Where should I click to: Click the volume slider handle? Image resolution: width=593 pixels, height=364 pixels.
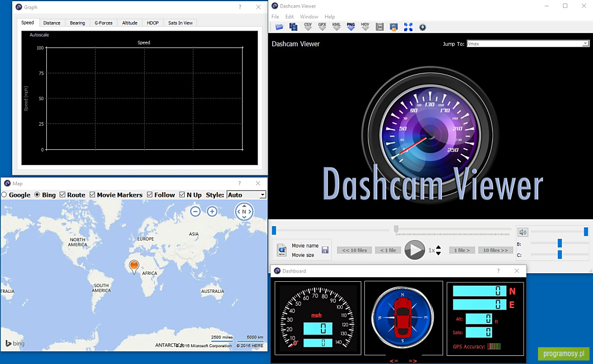[586, 231]
